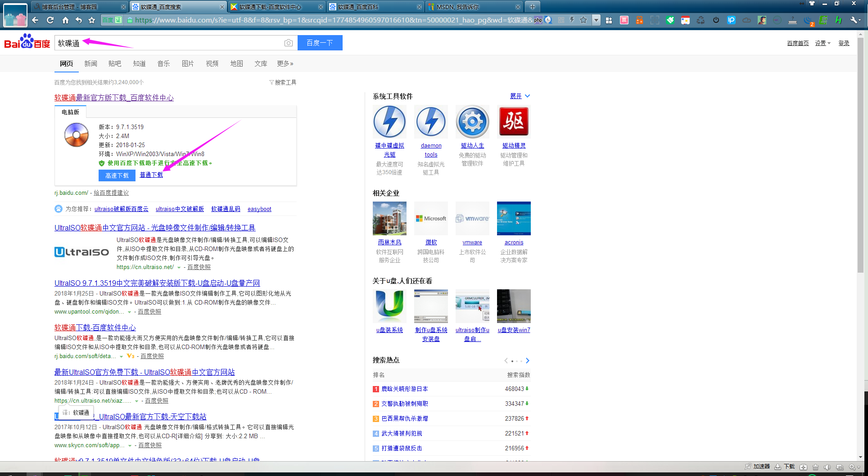Click the lightning speed-mode icon in address bar

[x=572, y=20]
